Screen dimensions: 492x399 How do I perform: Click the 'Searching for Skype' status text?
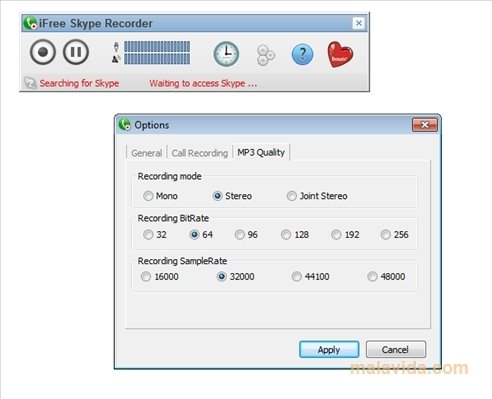coord(79,83)
